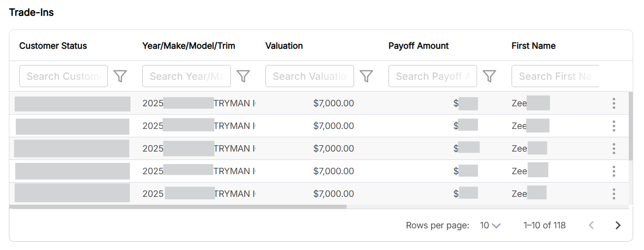The image size is (644, 250).
Task: Focus the Search Customer Status field
Action: pos(63,76)
